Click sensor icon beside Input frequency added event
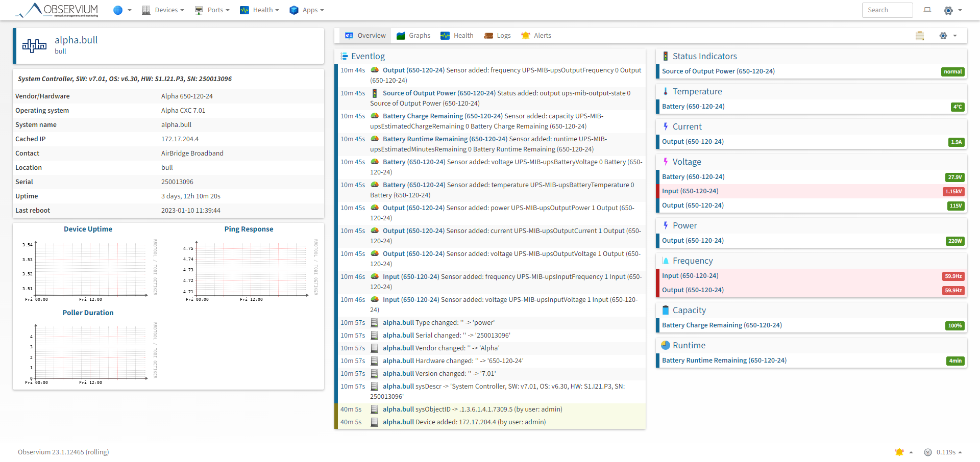The width and height of the screenshot is (980, 462). 374,276
